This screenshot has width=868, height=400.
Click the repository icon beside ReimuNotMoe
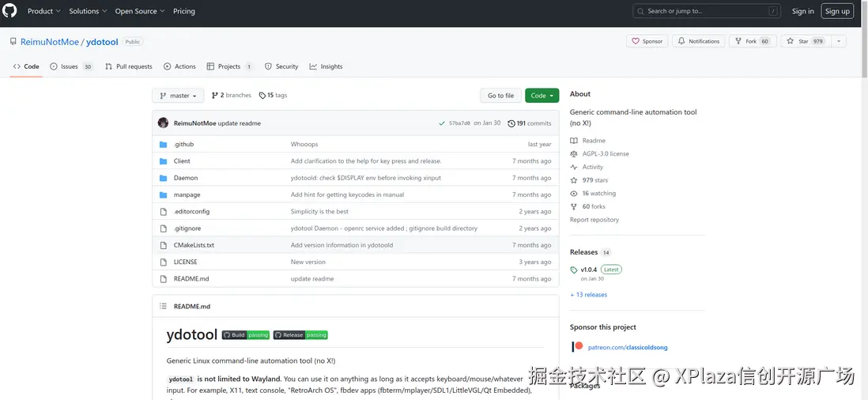click(x=13, y=41)
